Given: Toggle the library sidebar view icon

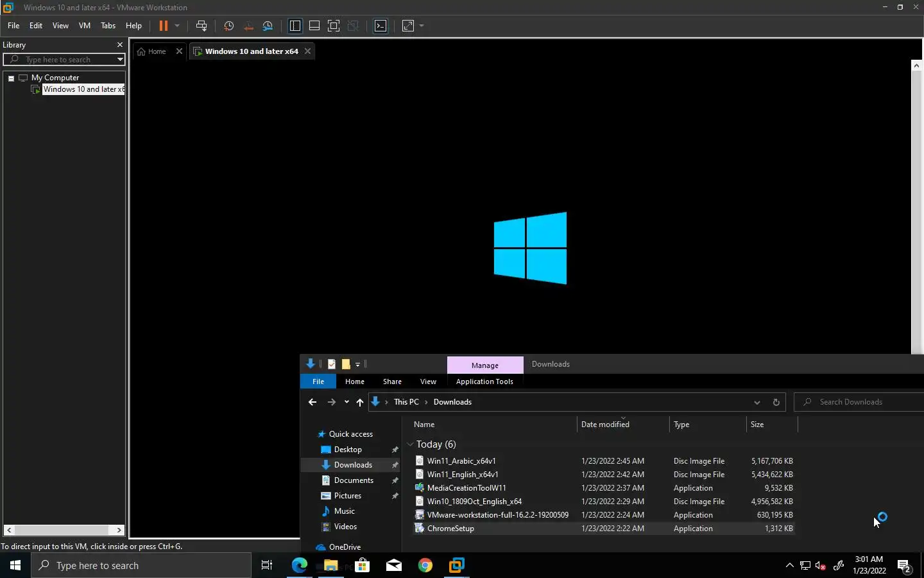Looking at the screenshot, I should point(295,26).
